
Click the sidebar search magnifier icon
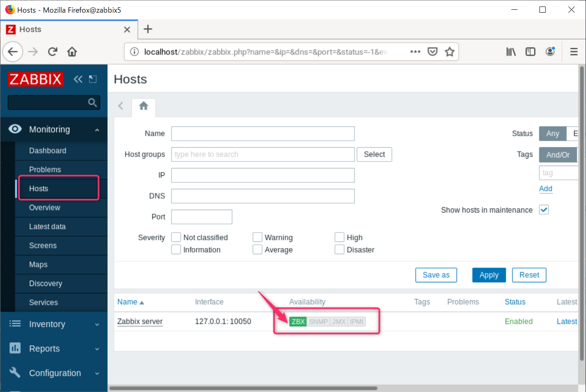pyautogui.click(x=93, y=102)
